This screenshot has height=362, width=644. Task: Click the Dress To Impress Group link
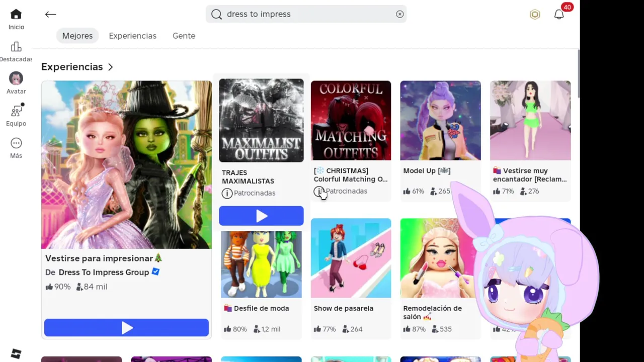104,272
